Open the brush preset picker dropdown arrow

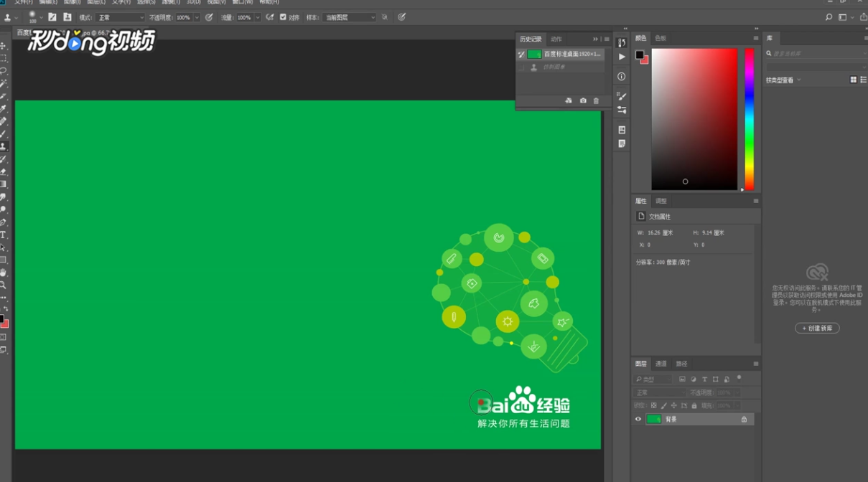42,17
